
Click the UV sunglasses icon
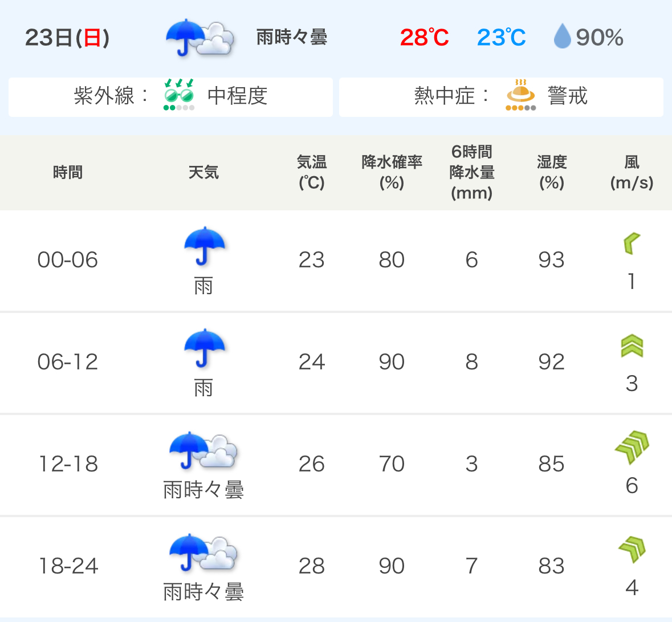point(179,95)
